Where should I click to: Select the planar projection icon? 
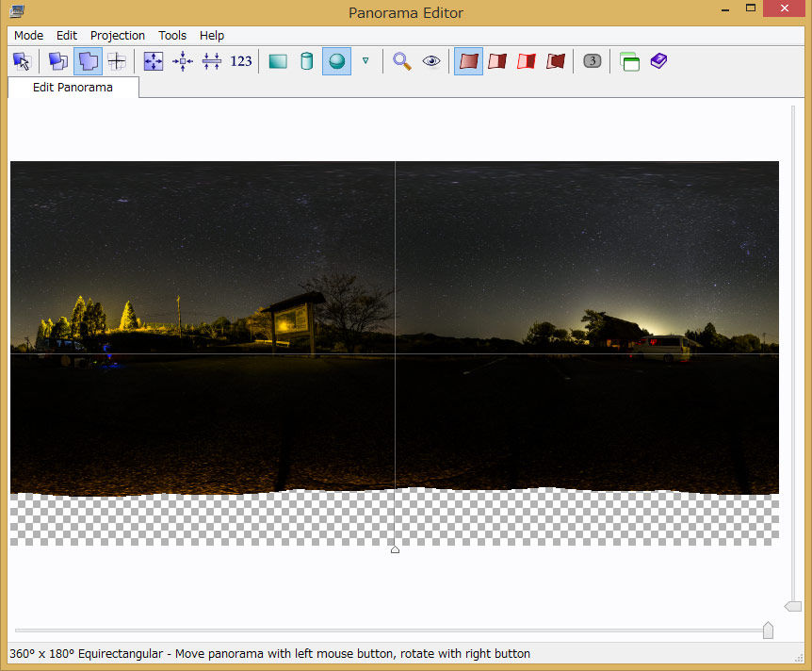pos(278,61)
